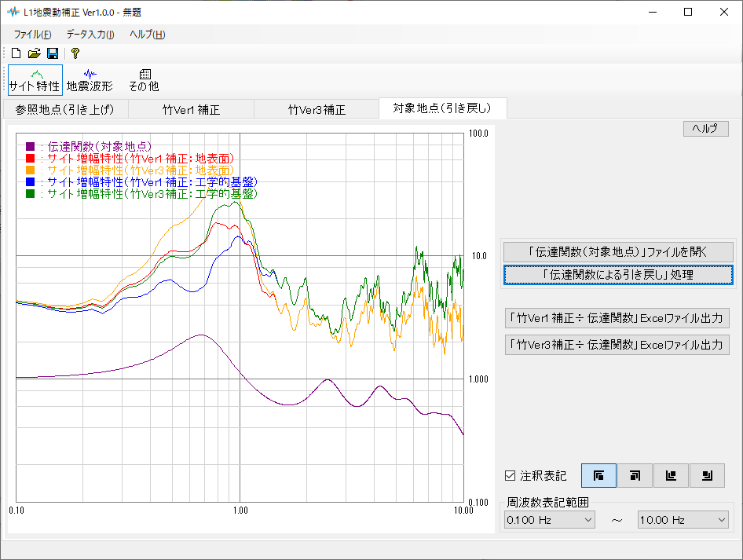This screenshot has height=560, width=743.
Task: Click orange 竹Ver3 補正:地表面 legend swatch
Action: pos(31,170)
